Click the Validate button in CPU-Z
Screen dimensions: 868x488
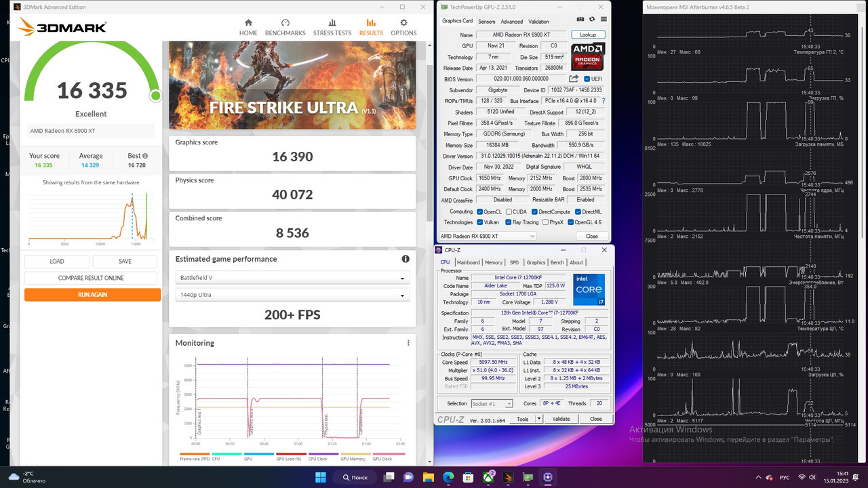(561, 419)
